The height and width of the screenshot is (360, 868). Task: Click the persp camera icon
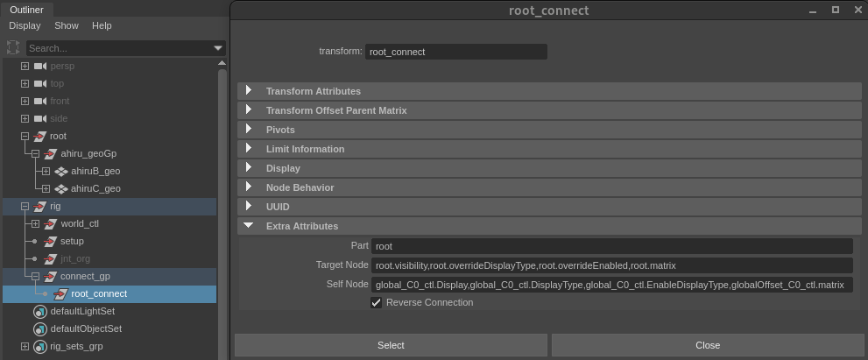(39, 67)
